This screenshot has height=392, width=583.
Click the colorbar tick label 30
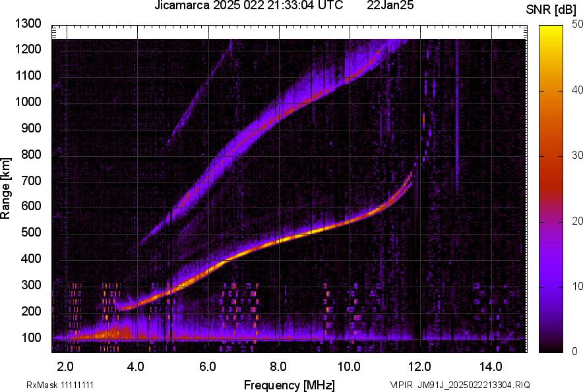click(578, 155)
